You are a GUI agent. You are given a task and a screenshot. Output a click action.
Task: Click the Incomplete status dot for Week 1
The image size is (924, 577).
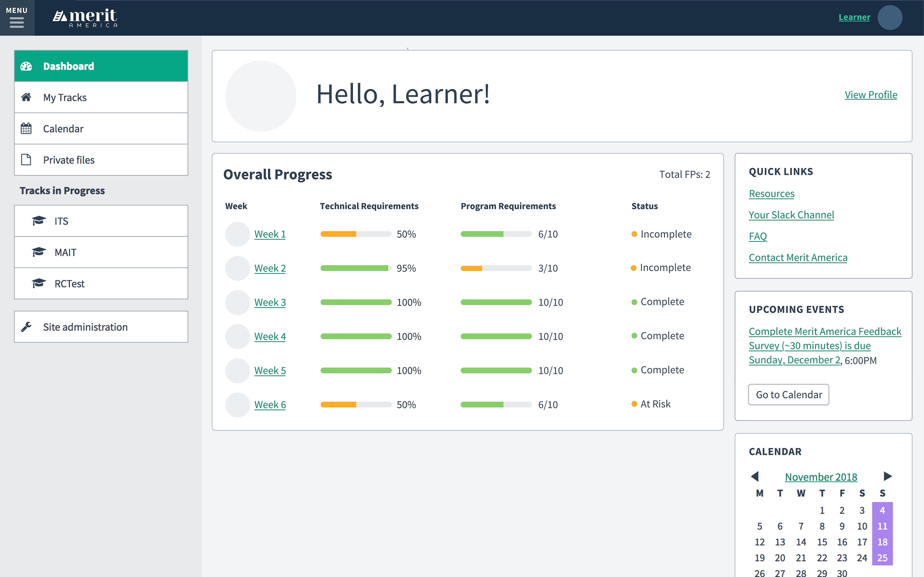[634, 233]
